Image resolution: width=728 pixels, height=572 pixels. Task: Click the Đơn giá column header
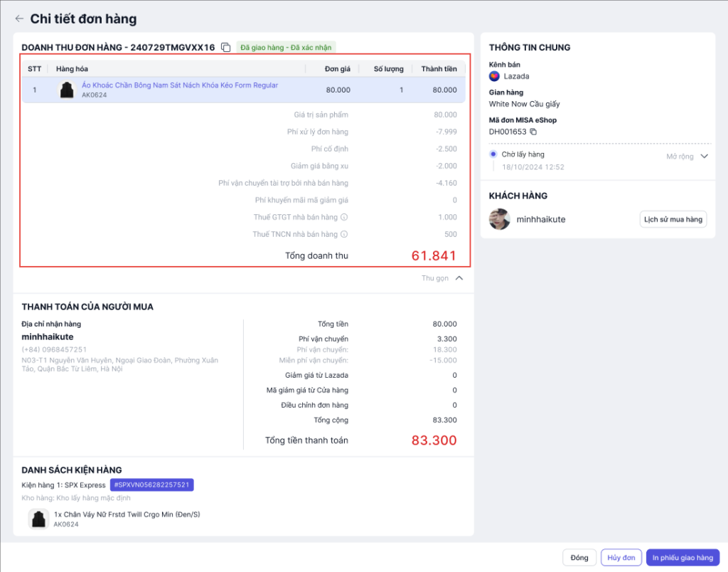click(337, 69)
